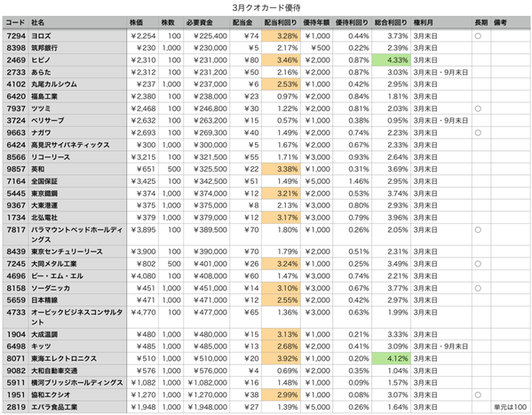Click code 9857 cell

click(x=16, y=169)
